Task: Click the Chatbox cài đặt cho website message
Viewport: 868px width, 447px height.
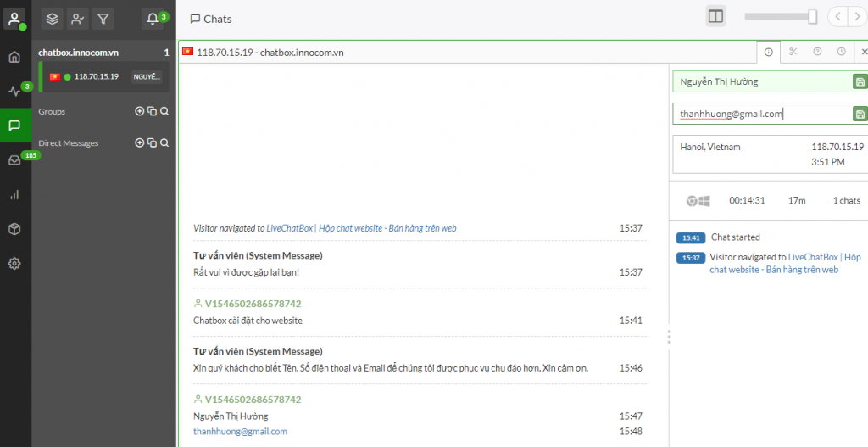Action: point(248,320)
